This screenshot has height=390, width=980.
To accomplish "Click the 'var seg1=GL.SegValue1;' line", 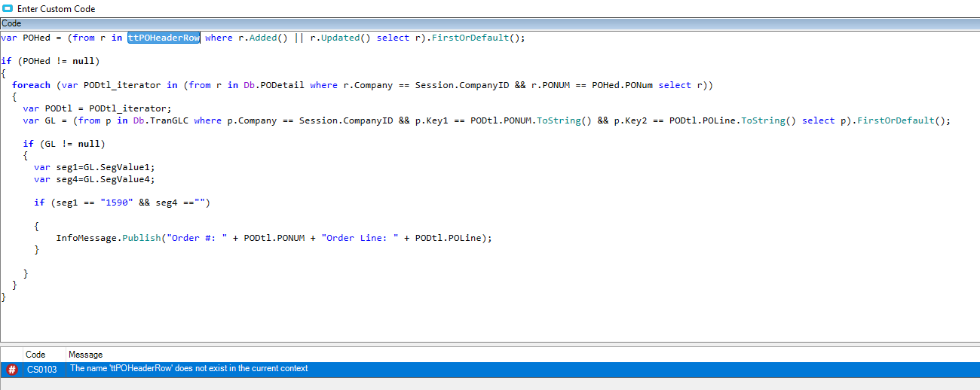I will tap(94, 168).
